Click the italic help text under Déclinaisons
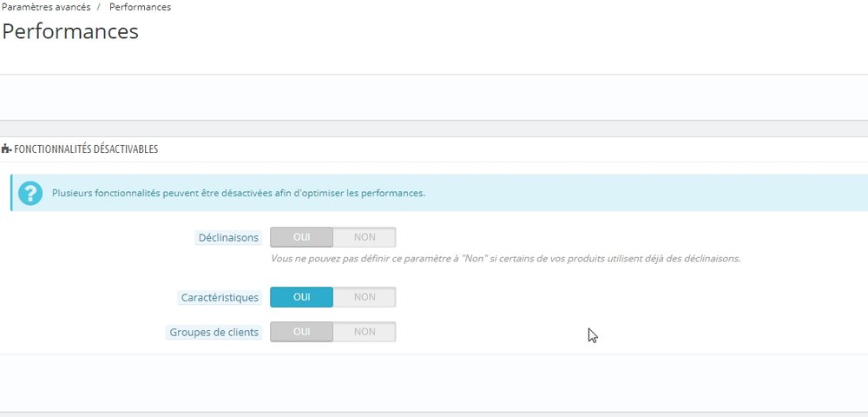This screenshot has height=417, width=868. 505,259
